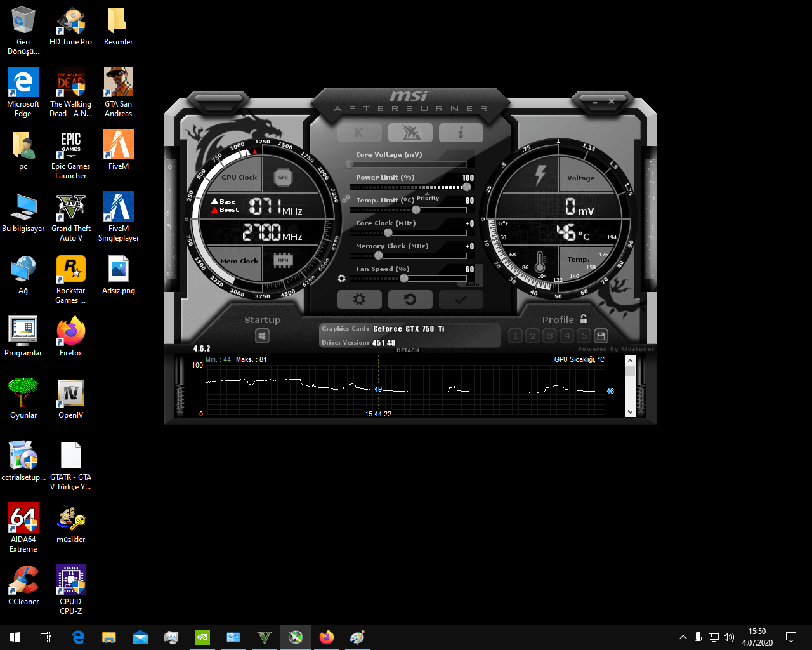Toggle the fan speed Auto button
This screenshot has height=650, width=812.
pyautogui.click(x=473, y=284)
